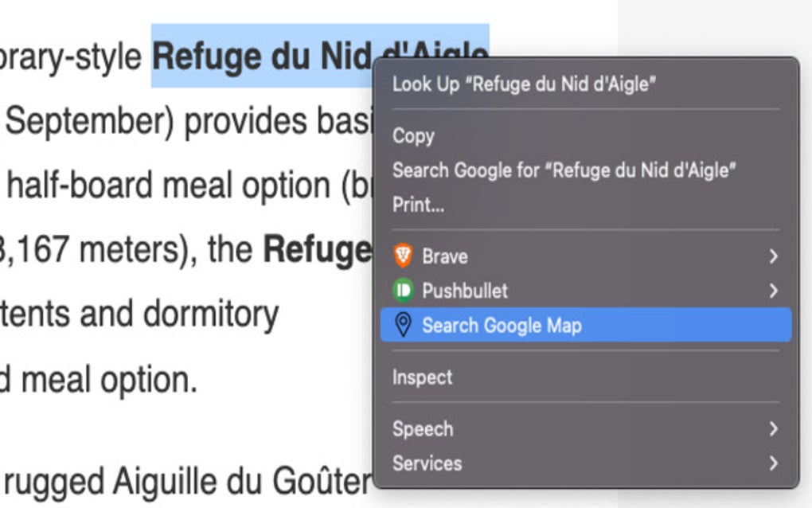The width and height of the screenshot is (812, 508).
Task: Select Inspect from the menu
Action: pyautogui.click(x=422, y=377)
